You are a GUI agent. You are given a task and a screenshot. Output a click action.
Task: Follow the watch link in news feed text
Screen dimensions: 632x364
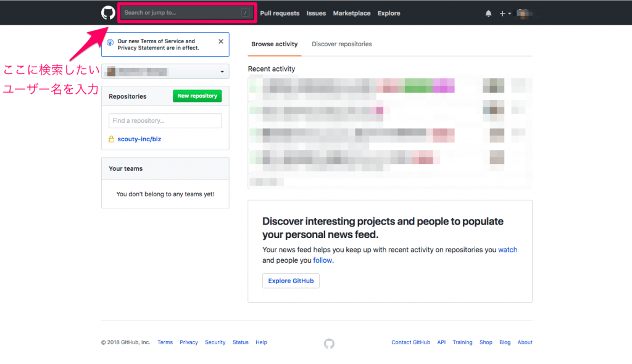pyautogui.click(x=507, y=250)
